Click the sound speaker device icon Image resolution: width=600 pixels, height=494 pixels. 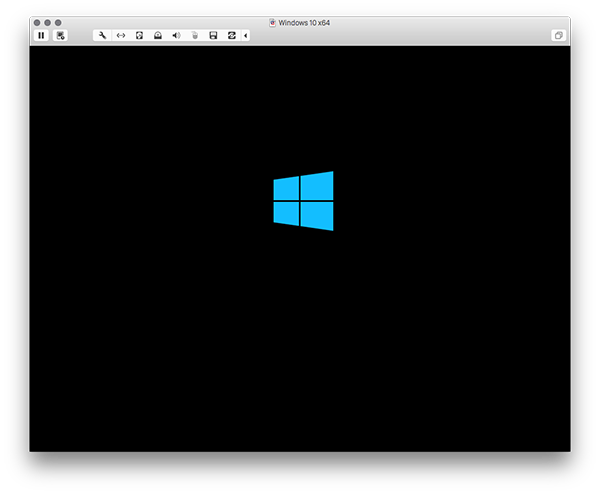point(176,36)
